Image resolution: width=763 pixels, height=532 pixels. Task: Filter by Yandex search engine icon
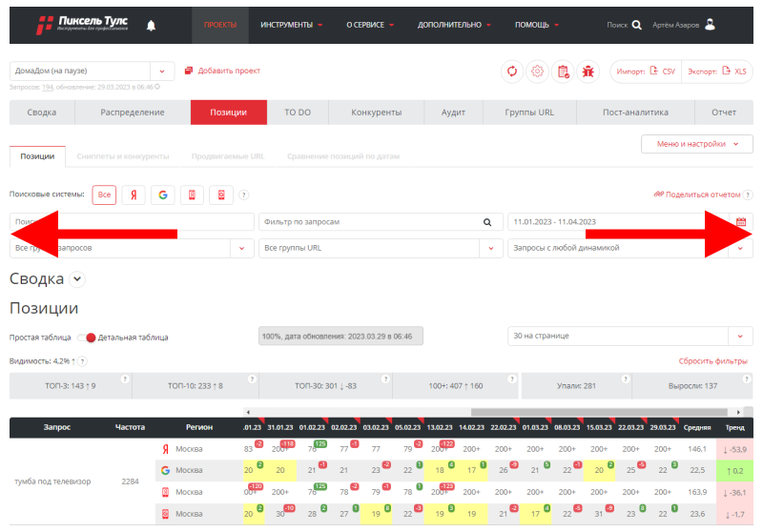point(134,195)
